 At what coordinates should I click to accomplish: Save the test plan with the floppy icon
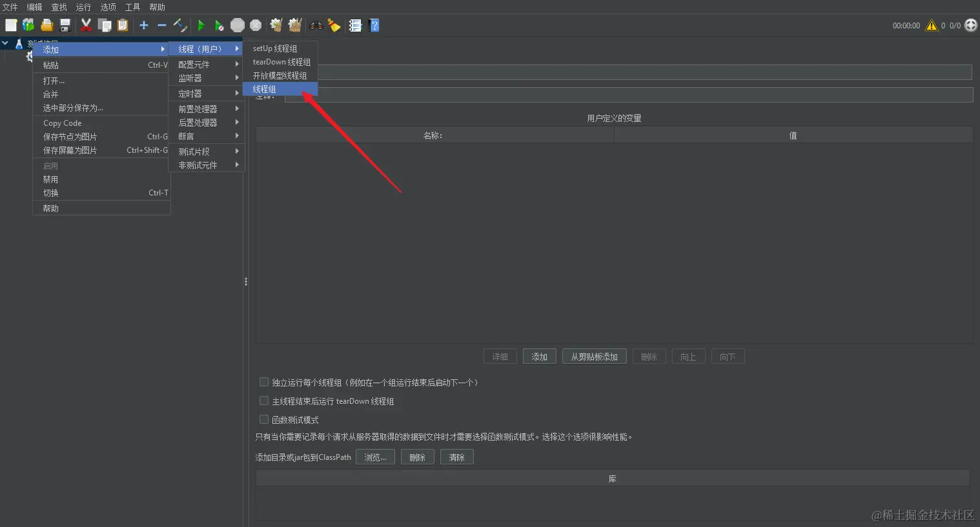tap(65, 25)
